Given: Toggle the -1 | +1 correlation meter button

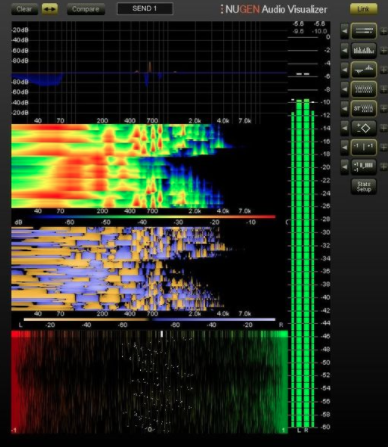Looking at the screenshot, I should tap(364, 147).
